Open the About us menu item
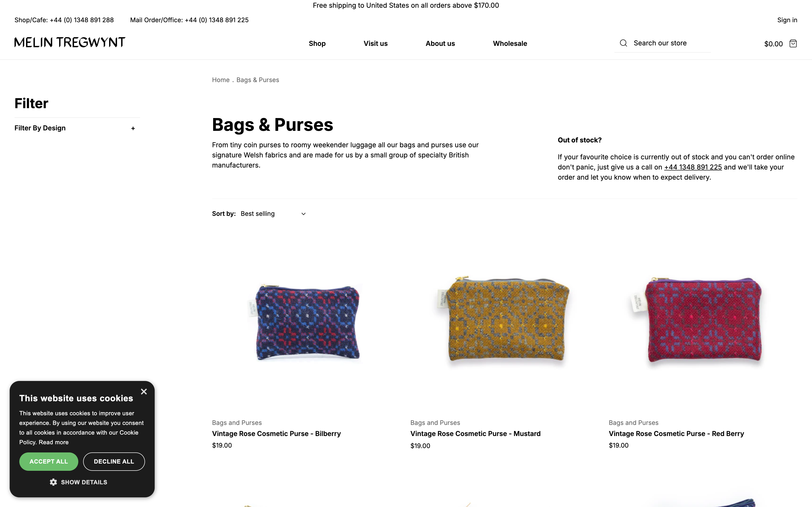Viewport: 812px width, 507px height. click(440, 44)
